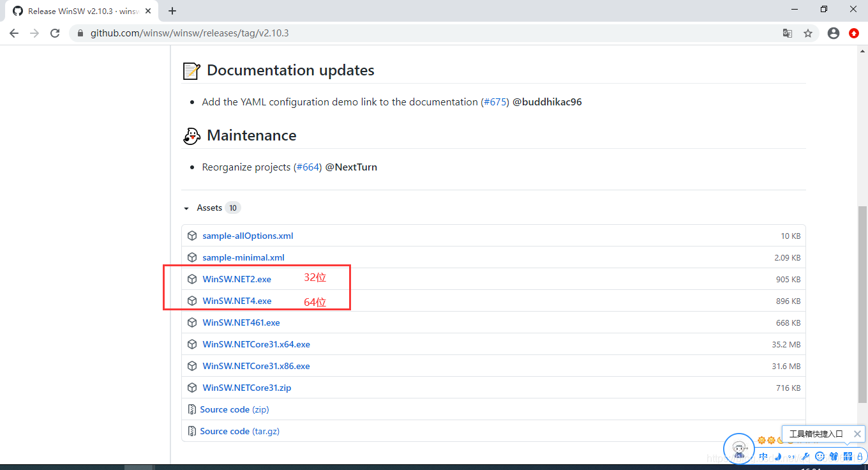This screenshot has width=868, height=470.
Task: Download WinSW.NETCore31.zip
Action: tap(246, 388)
